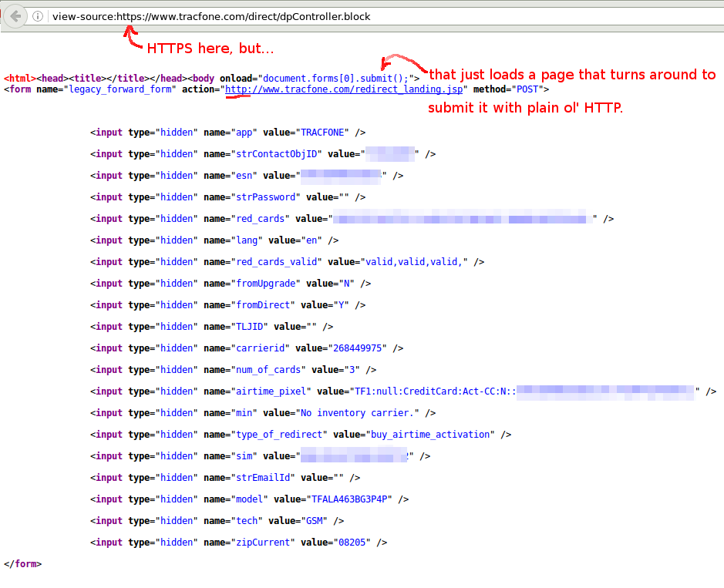724x588 pixels.
Task: Select the esn name attribute
Action: point(244,176)
